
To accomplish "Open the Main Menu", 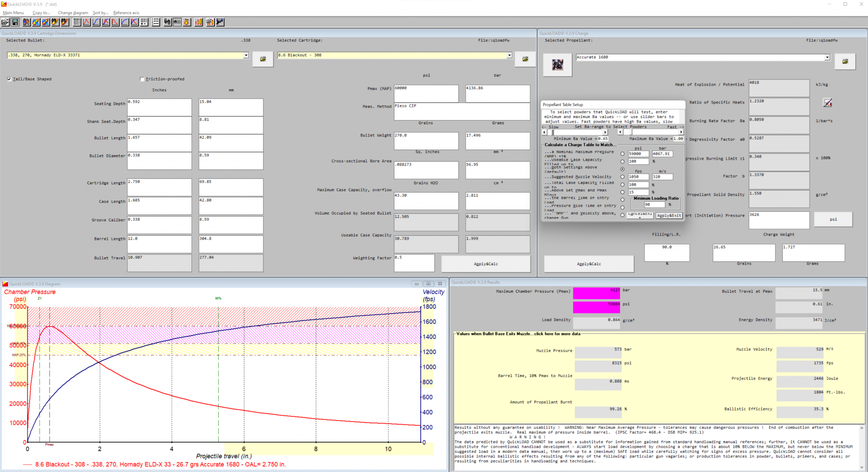I will [13, 13].
